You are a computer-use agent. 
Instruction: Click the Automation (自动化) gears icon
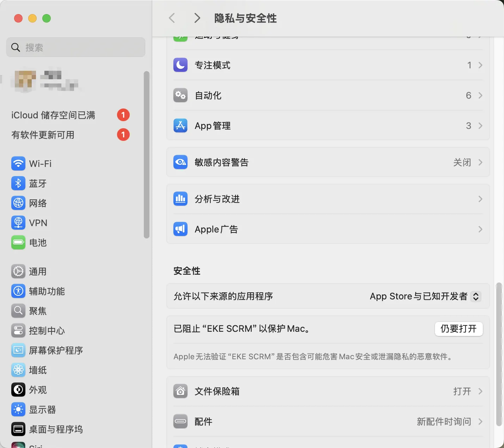180,95
